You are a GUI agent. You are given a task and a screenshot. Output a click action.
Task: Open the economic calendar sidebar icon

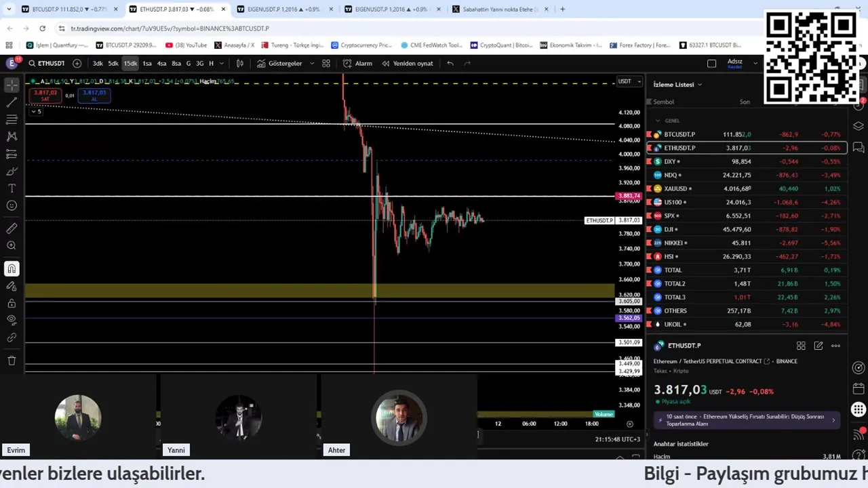tap(859, 389)
